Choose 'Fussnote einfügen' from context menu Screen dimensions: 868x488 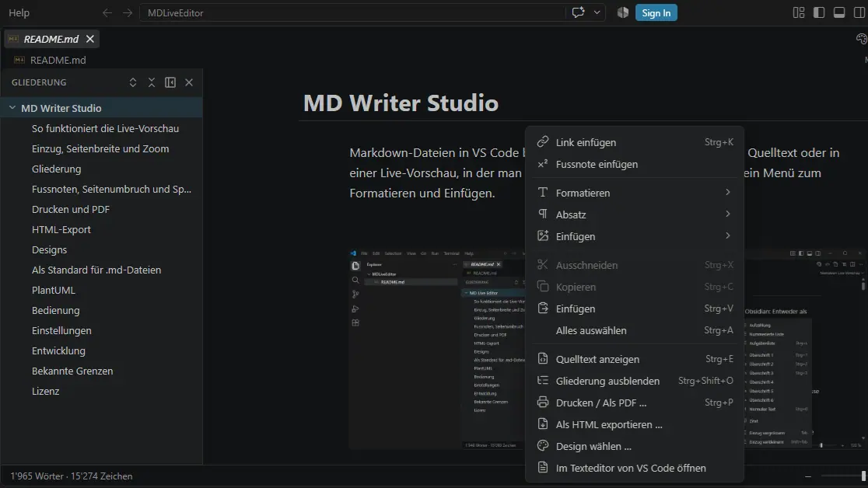pyautogui.click(x=635, y=164)
